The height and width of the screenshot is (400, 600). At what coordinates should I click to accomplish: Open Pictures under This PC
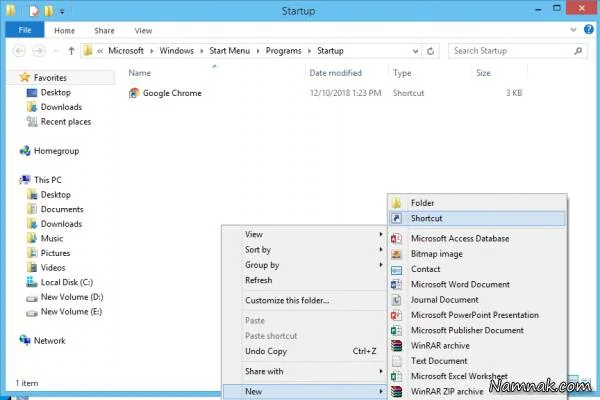coord(55,253)
